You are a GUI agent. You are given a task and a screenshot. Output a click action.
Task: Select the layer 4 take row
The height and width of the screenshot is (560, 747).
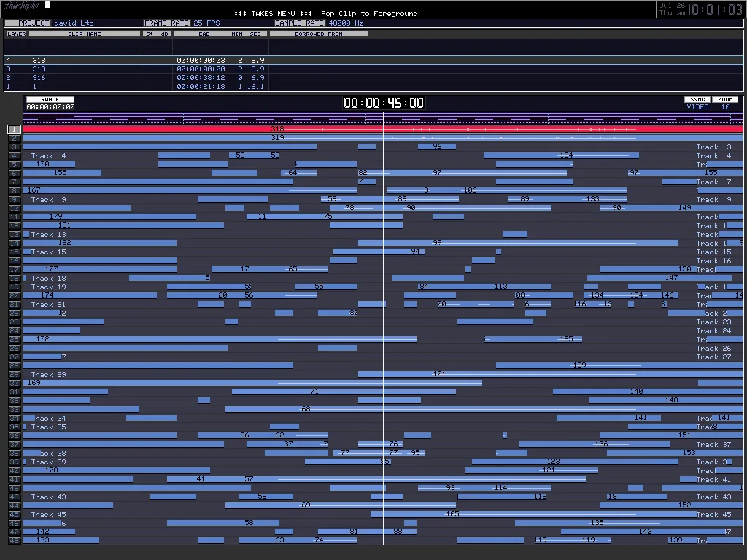click(373, 60)
